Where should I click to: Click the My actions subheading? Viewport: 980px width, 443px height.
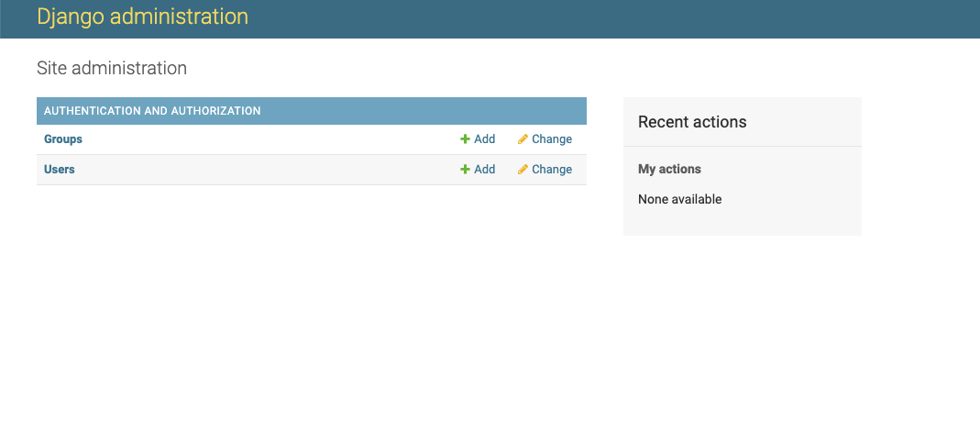point(669,169)
